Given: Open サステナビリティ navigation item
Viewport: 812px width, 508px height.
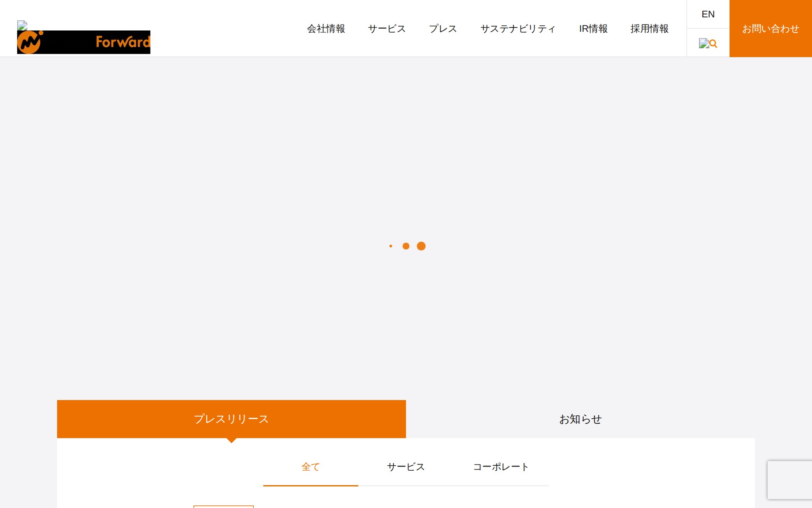Looking at the screenshot, I should [518, 29].
